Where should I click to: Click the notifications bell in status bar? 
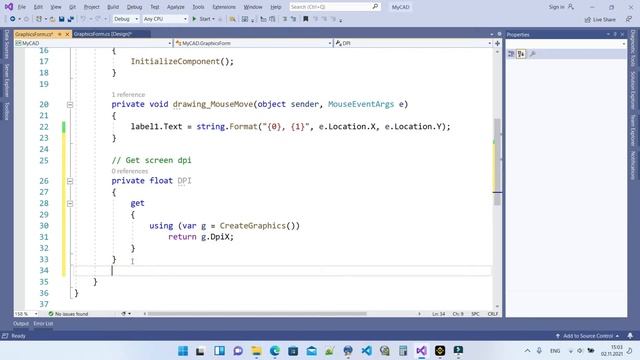(x=630, y=336)
